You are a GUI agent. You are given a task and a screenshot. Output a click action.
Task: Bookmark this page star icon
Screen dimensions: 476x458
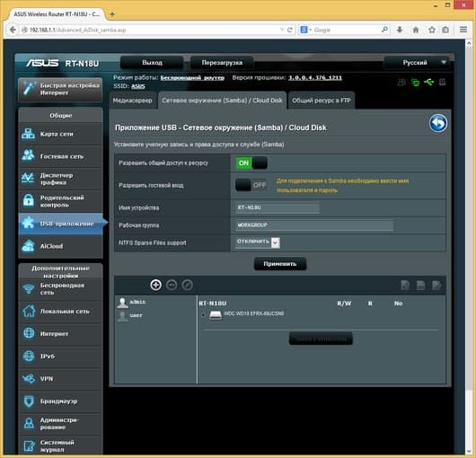pyautogui.click(x=432, y=30)
